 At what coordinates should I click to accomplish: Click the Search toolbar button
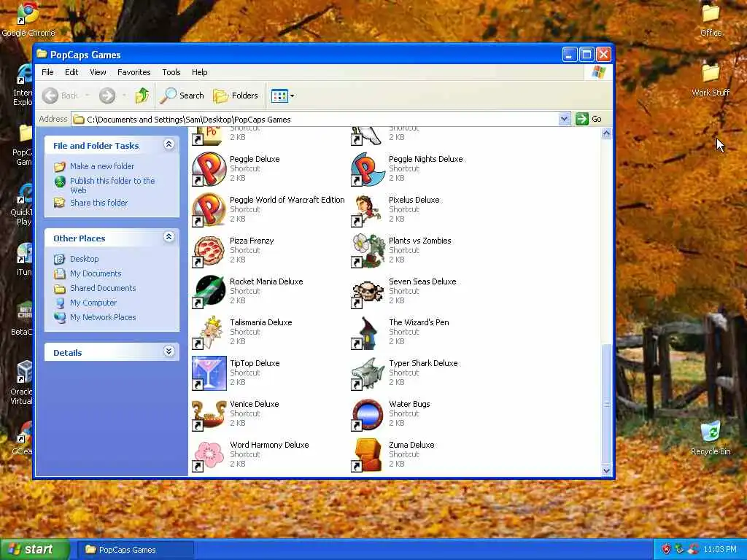click(182, 96)
